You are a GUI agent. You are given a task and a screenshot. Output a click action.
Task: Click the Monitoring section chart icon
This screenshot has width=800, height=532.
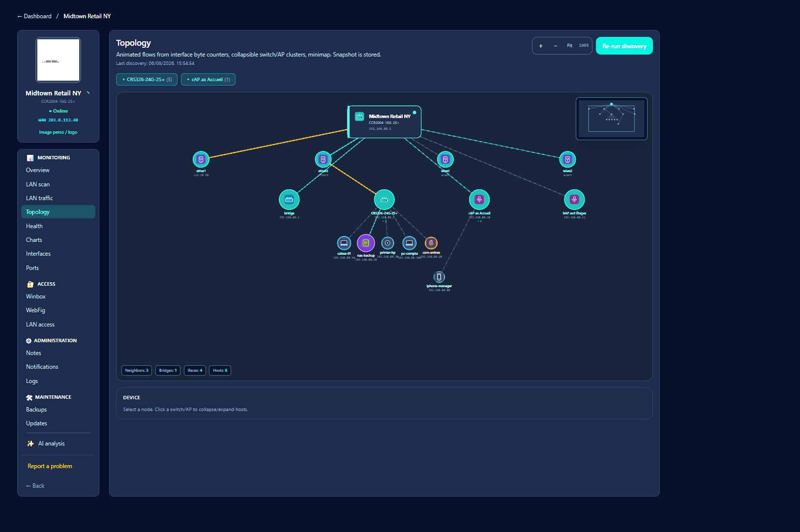[x=30, y=158]
